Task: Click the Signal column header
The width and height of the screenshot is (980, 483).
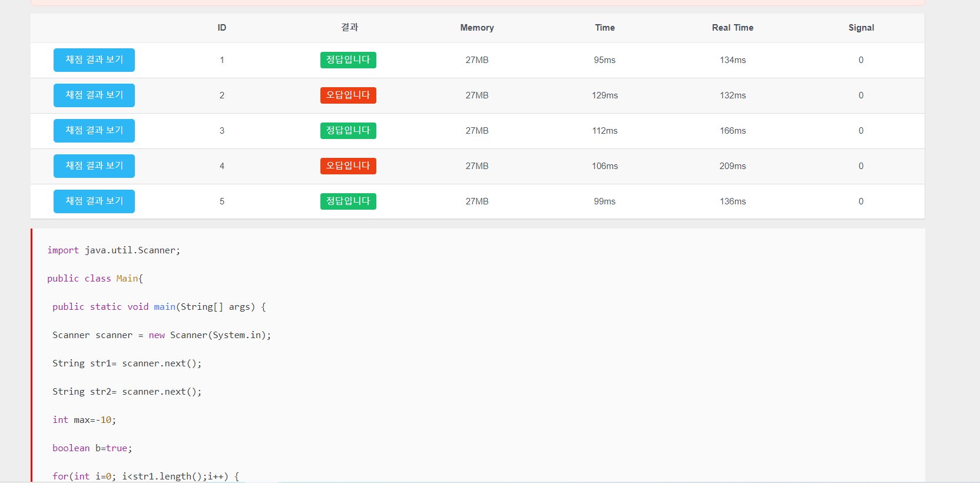Action: pyautogui.click(x=861, y=28)
